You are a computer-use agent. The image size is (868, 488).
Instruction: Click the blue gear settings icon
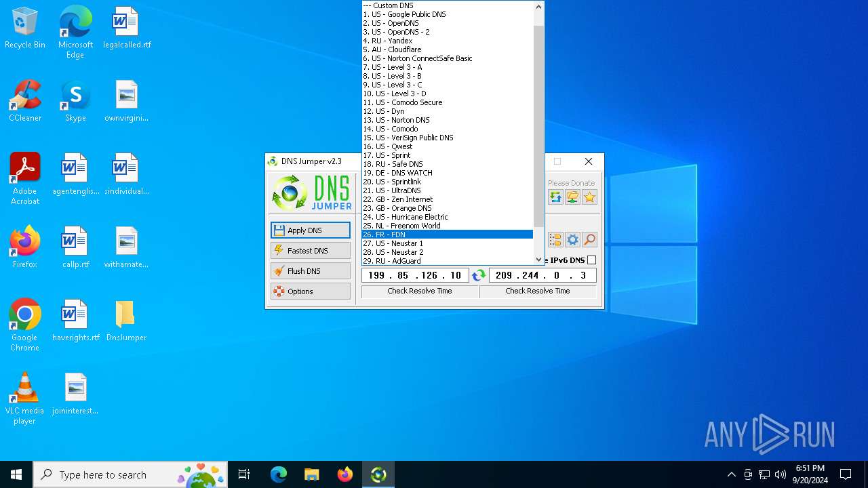[573, 240]
